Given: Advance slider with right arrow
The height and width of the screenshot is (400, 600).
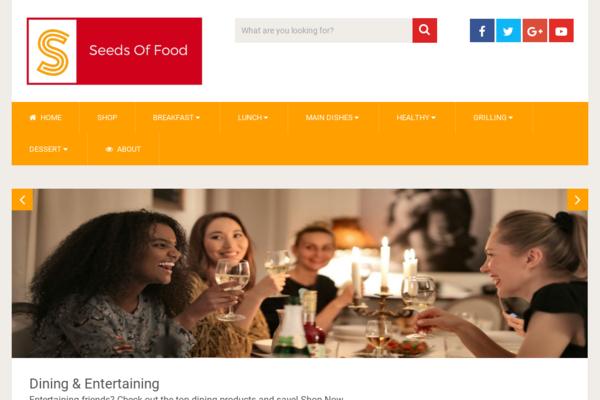Looking at the screenshot, I should click(x=577, y=199).
